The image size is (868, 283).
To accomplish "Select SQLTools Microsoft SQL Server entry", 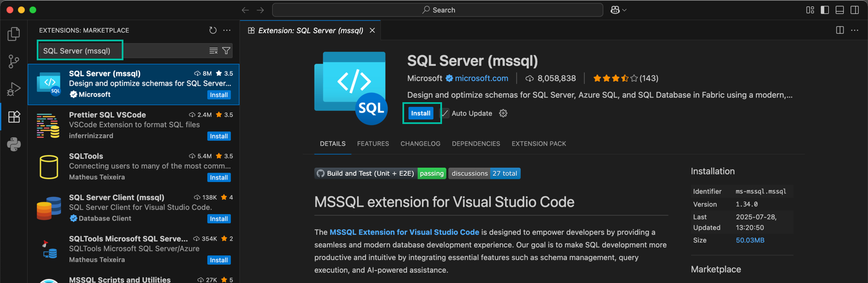I will pos(134,250).
